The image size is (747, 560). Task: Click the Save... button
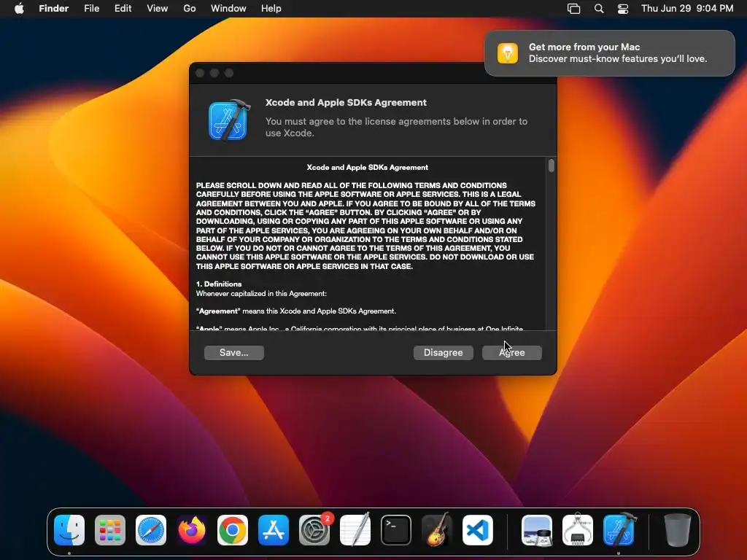234,352
